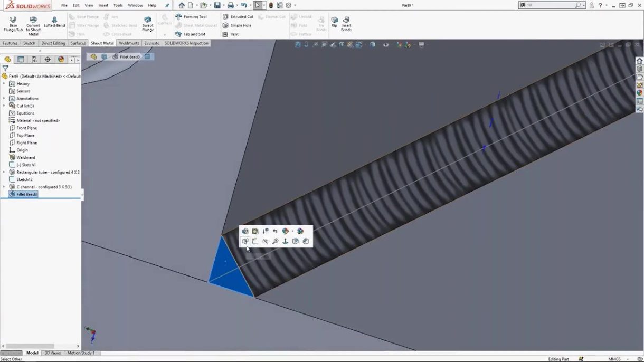Viewport: 644px width, 362px height.
Task: Open the Undo dropdown arrow
Action: [250, 5]
